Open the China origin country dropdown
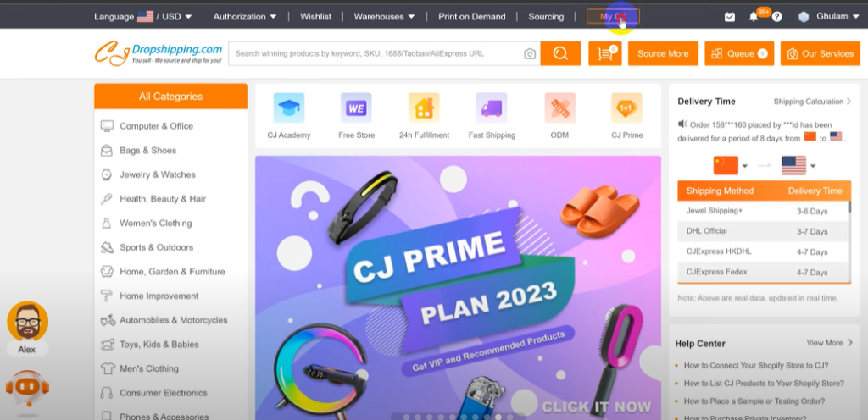Screen dimensions: 868x420 (x=731, y=165)
